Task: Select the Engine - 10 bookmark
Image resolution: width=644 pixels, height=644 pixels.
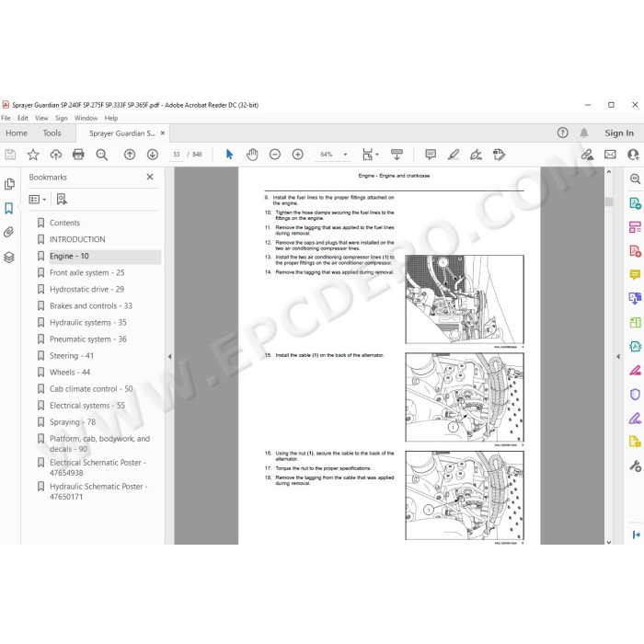Action: (69, 257)
